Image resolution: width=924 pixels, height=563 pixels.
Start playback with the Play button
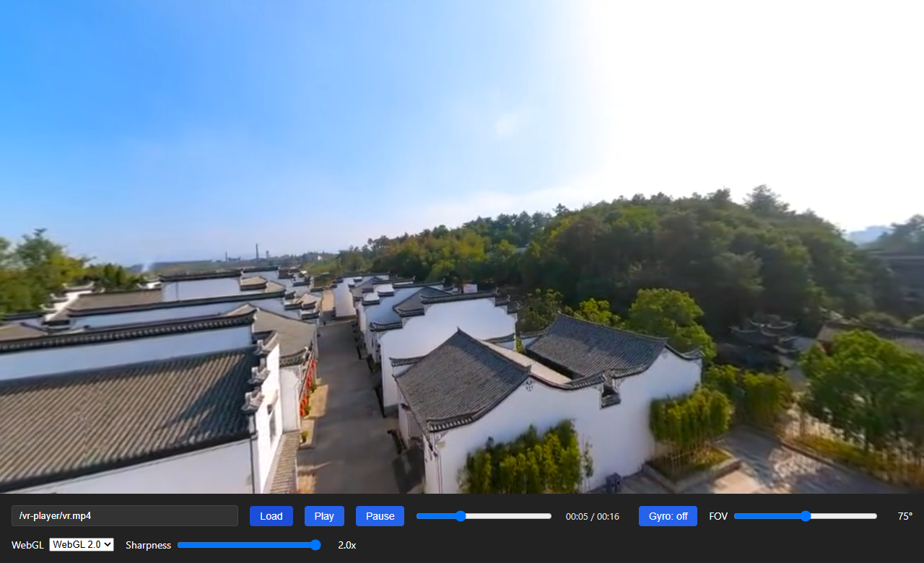[x=324, y=516]
